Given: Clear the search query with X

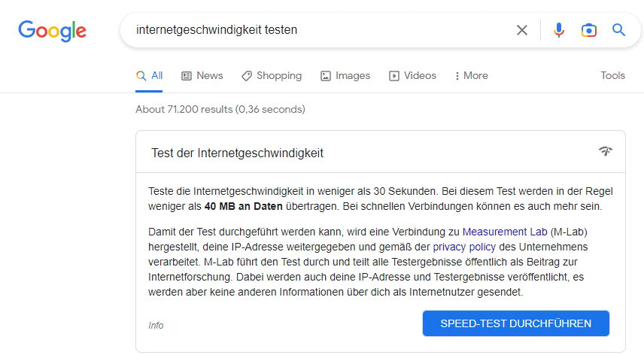Looking at the screenshot, I should (521, 30).
